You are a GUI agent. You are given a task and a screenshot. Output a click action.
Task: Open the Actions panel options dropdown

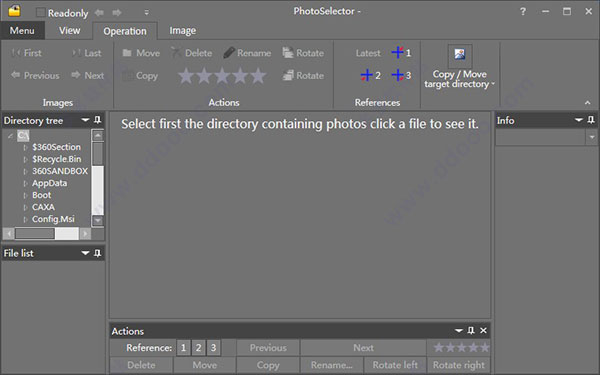pos(458,330)
